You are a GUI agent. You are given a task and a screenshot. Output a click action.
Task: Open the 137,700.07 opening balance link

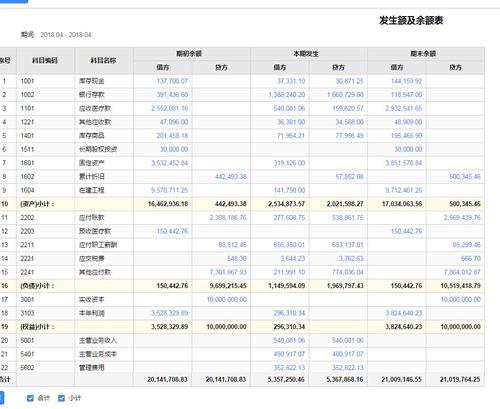pyautogui.click(x=172, y=81)
